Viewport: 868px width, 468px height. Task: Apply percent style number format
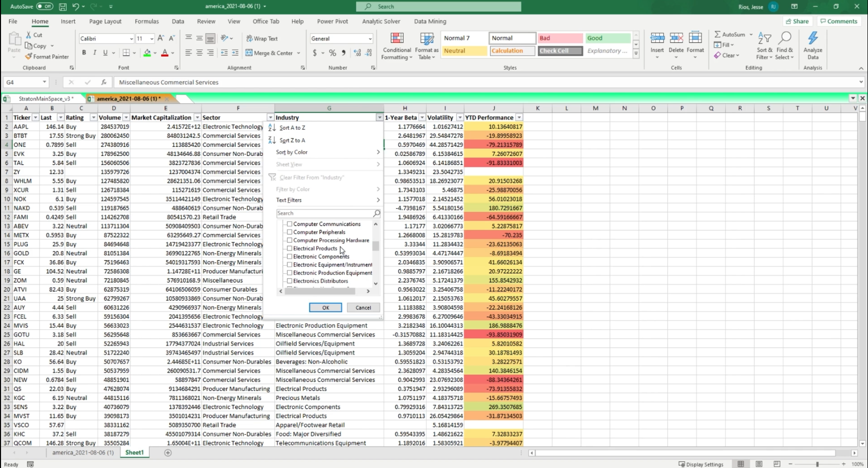[x=332, y=53]
